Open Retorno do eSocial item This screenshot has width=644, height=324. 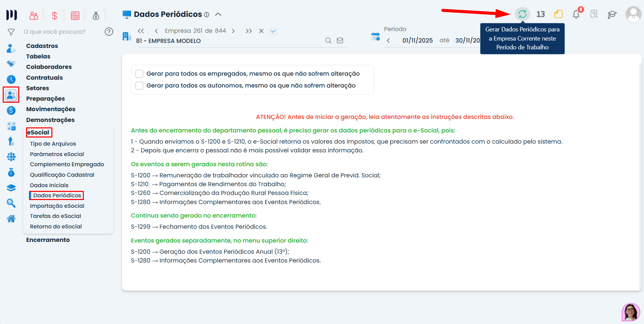pyautogui.click(x=56, y=226)
